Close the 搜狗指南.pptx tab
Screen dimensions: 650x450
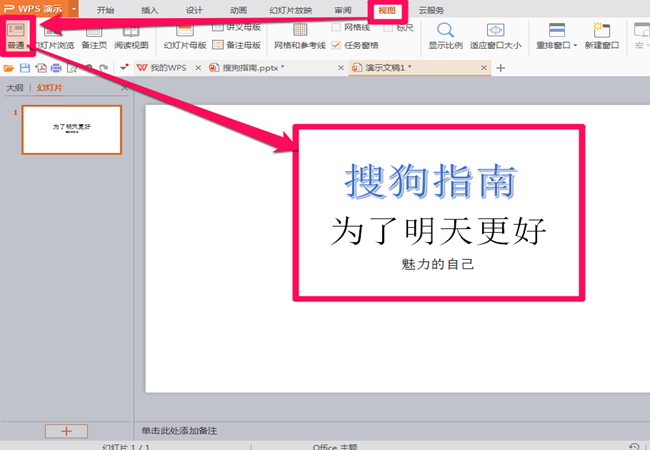[341, 68]
